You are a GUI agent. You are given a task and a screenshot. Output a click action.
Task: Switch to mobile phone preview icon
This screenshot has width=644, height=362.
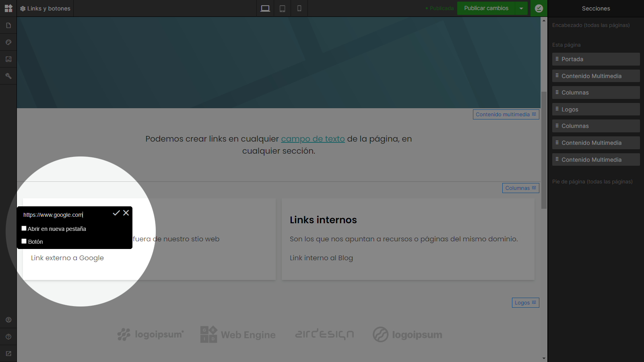(299, 8)
